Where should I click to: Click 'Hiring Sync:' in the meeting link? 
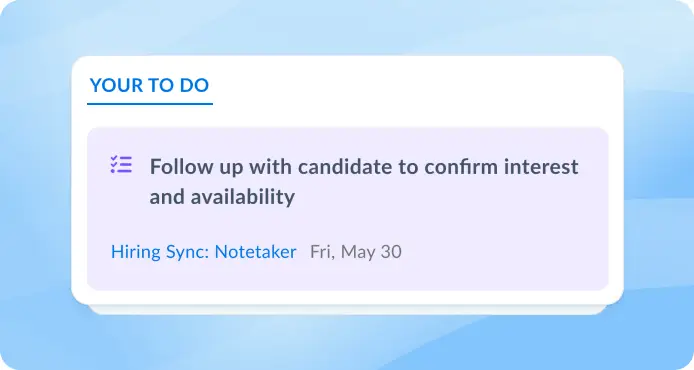[x=160, y=252]
